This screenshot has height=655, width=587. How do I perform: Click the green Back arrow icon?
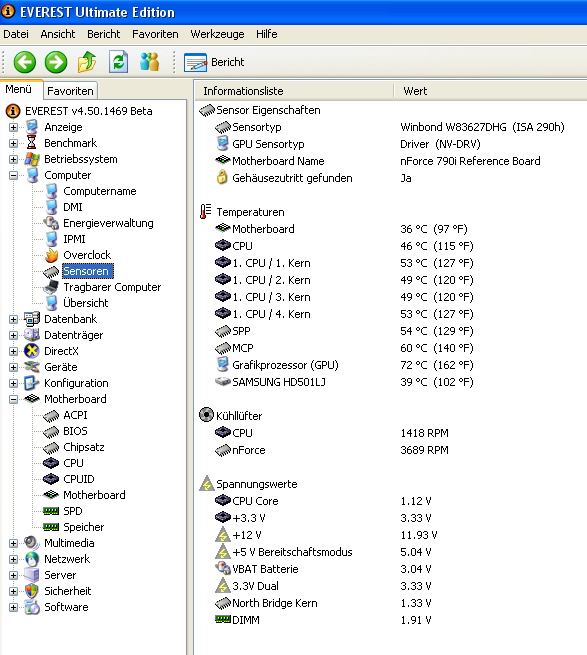(x=25, y=62)
